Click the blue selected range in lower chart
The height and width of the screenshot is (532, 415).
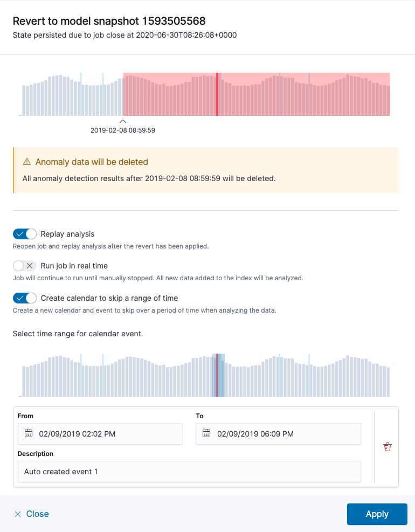(222, 376)
